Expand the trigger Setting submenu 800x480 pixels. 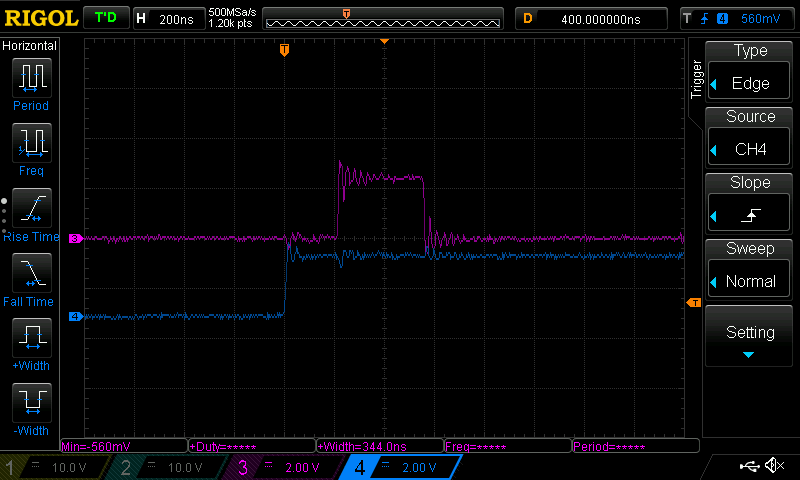(x=749, y=336)
